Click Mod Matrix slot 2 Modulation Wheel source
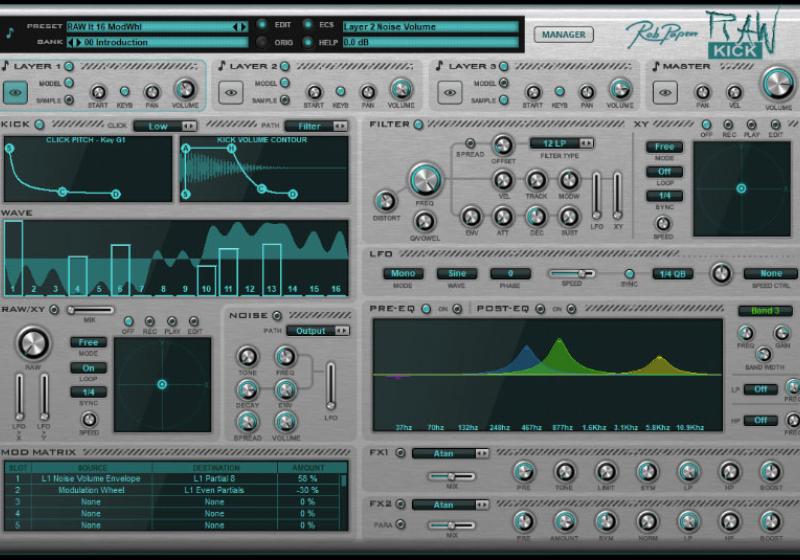Viewport: 800px width, 560px height. pos(91,490)
